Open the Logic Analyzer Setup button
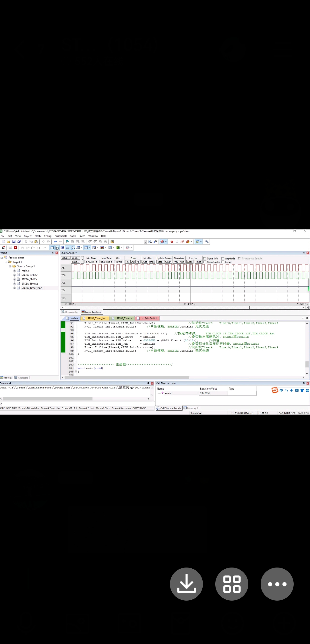Screen dimensions: 310x644 pos(65,258)
